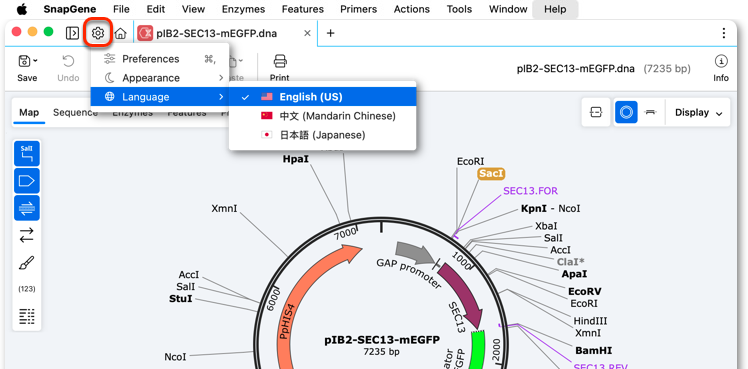Click the settings gear icon
The height and width of the screenshot is (369, 748).
pyautogui.click(x=98, y=33)
